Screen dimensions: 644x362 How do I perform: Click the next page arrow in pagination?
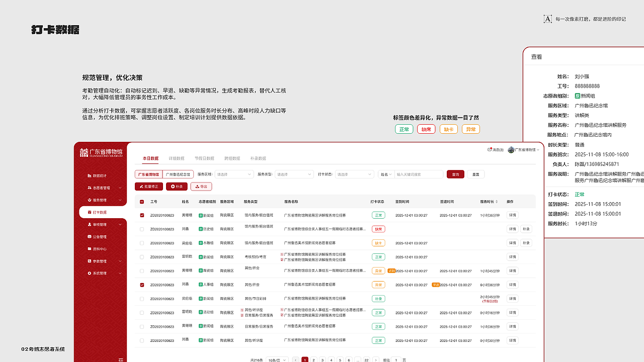376,360
